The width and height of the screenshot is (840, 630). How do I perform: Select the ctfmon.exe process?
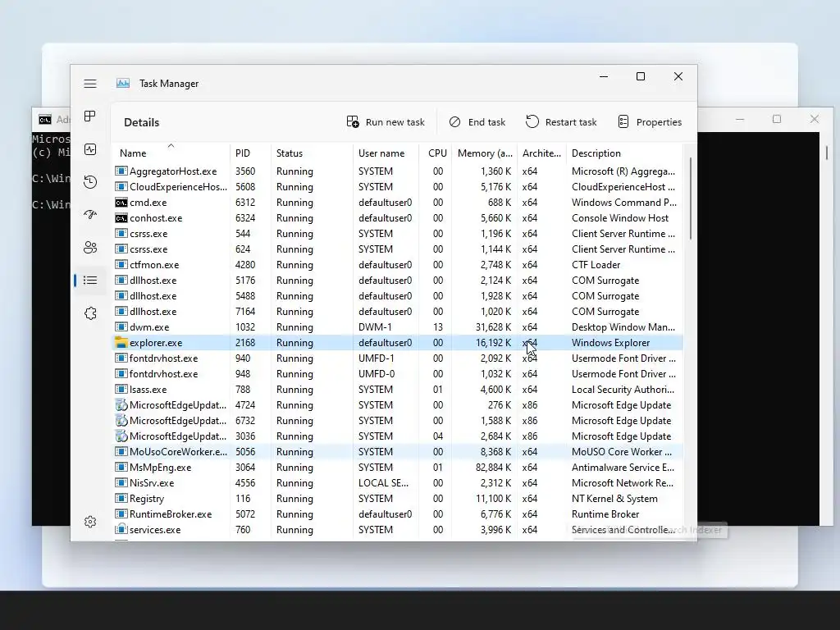398,265
